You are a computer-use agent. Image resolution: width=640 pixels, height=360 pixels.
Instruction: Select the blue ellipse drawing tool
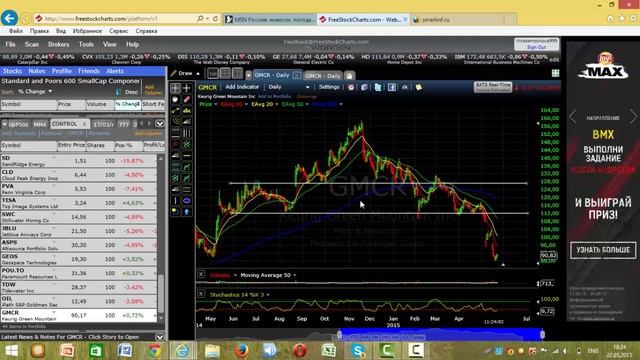pyautogui.click(x=187, y=200)
